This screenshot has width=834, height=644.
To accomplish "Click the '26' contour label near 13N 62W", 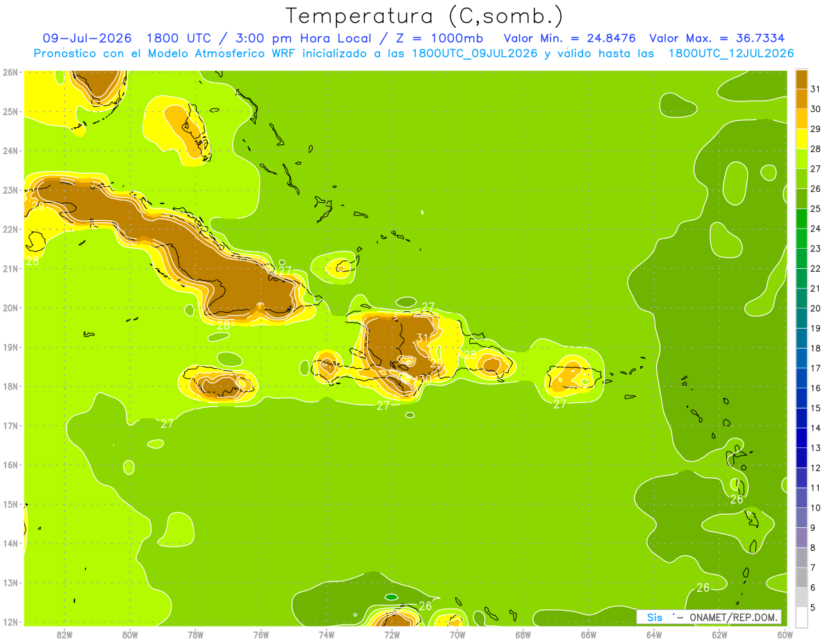I will pyautogui.click(x=703, y=588).
